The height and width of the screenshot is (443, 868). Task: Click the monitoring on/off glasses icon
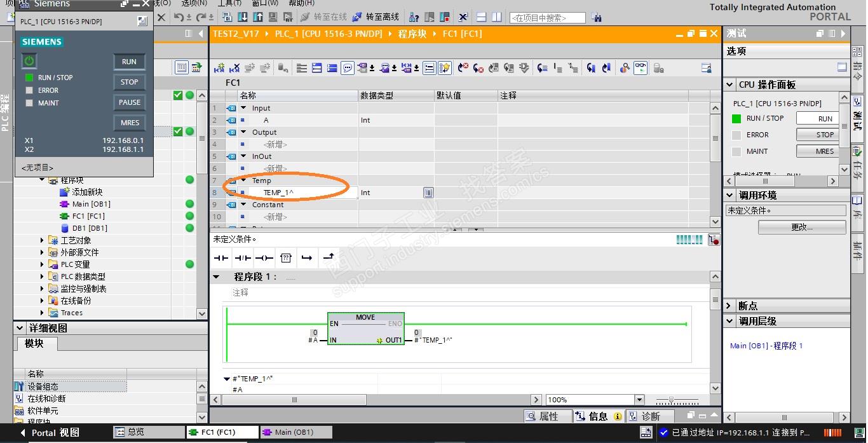click(x=640, y=68)
